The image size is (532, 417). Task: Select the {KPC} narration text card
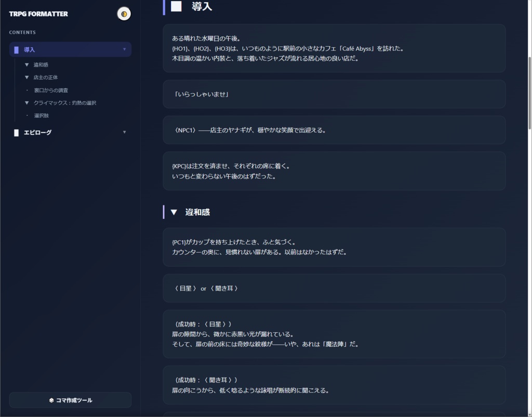point(334,170)
